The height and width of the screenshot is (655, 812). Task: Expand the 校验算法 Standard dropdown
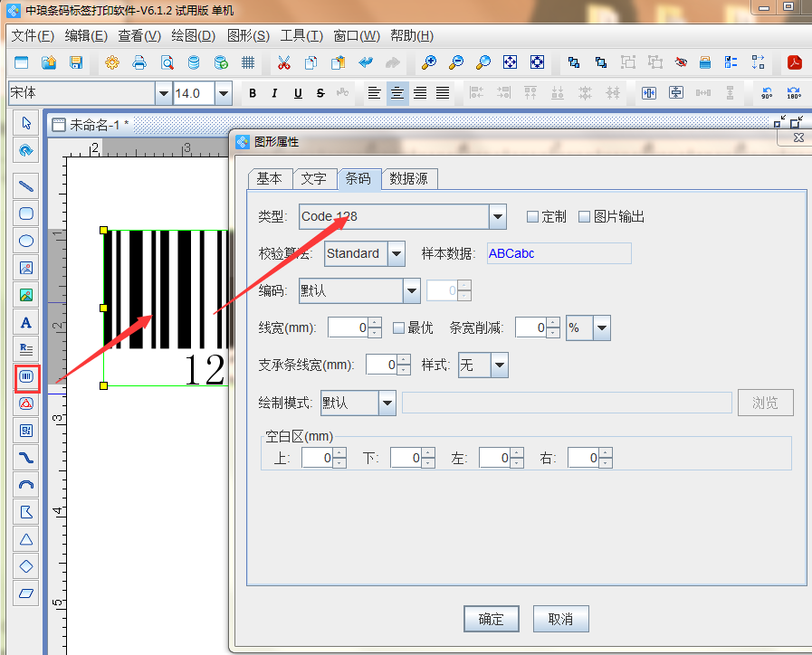(396, 254)
